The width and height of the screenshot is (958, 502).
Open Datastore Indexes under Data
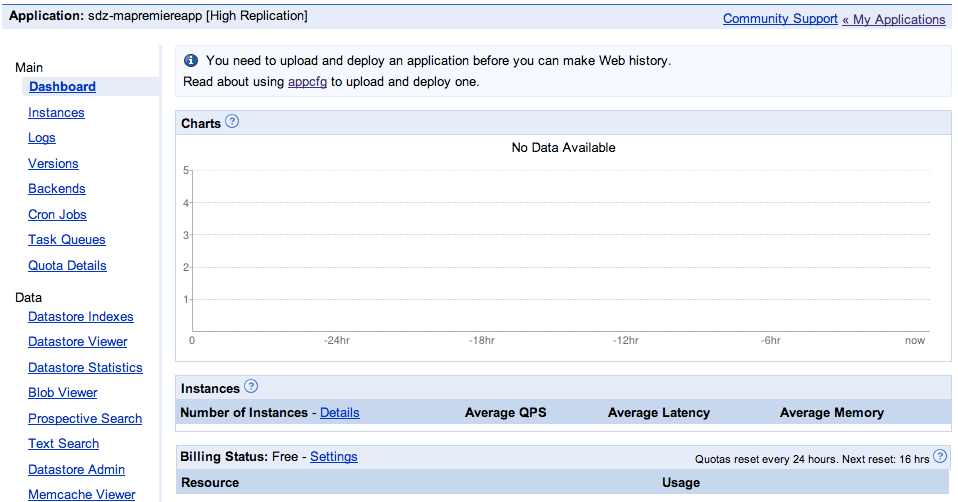point(81,317)
